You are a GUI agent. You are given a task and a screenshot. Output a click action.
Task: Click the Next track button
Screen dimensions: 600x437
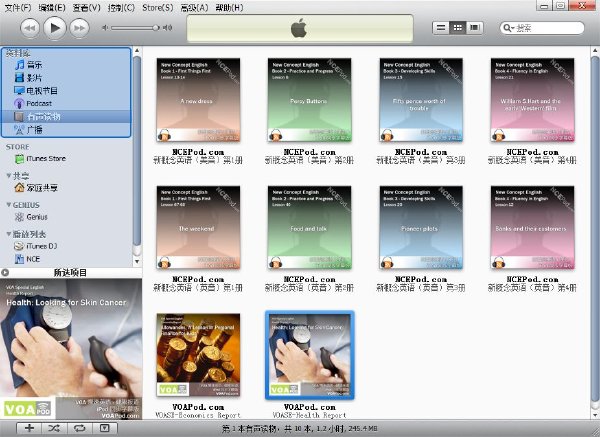coord(80,28)
